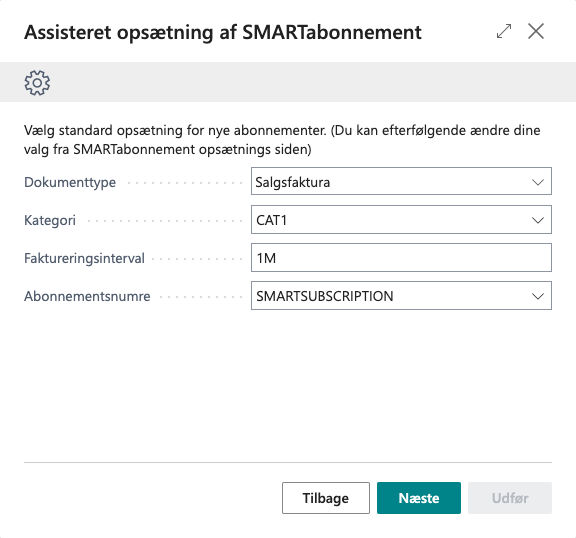
Task: Focus the Faktureringsinterval field showing 1M
Action: coord(401,258)
